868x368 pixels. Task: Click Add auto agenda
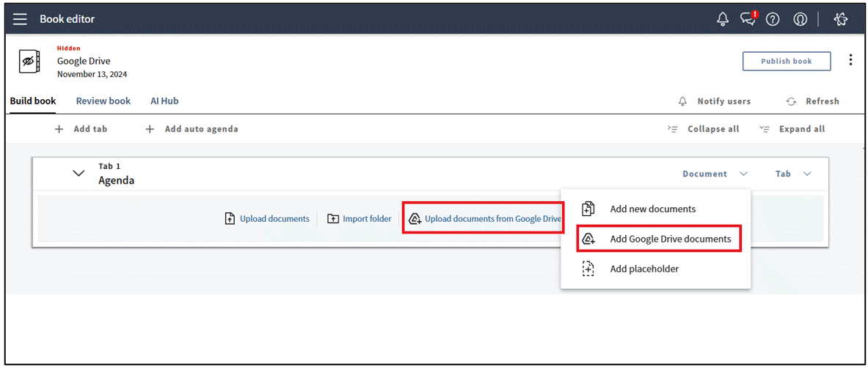192,129
